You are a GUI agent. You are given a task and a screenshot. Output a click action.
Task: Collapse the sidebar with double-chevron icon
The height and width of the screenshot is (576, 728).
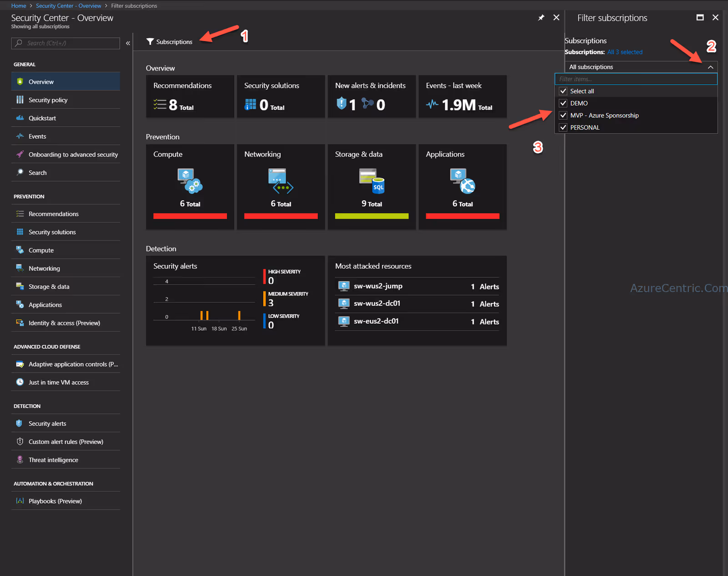click(x=128, y=43)
